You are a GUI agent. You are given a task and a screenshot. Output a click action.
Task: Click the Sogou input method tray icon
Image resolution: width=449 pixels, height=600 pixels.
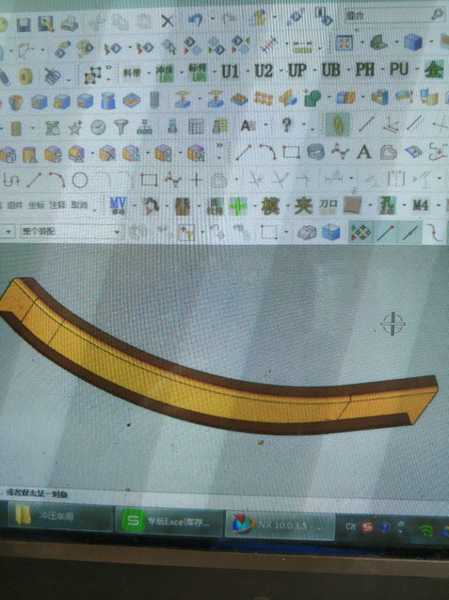[x=367, y=527]
